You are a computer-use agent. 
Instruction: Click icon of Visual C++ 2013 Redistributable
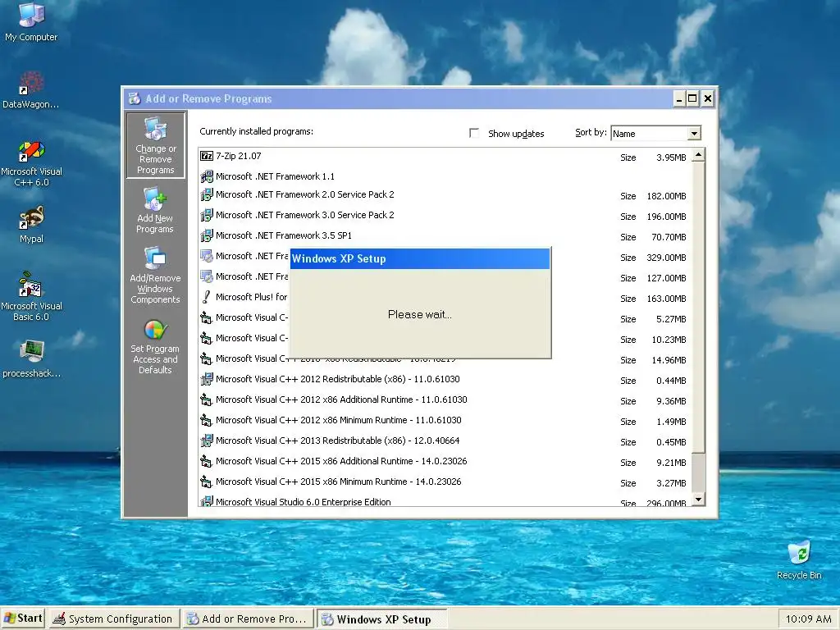coord(206,441)
